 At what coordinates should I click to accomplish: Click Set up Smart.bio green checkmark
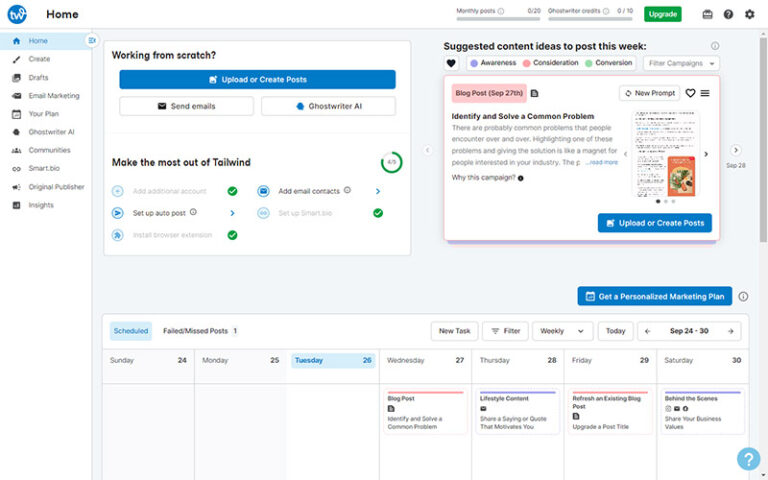point(378,213)
